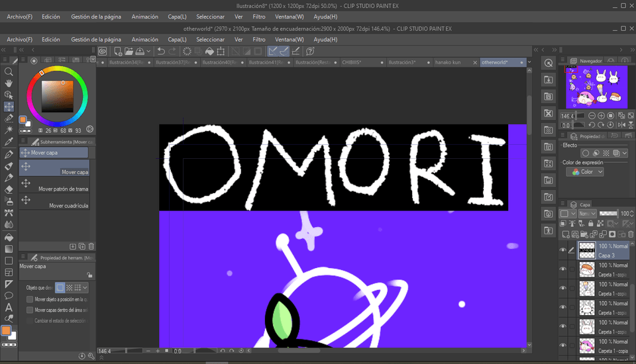Select the Eraser tool

[9, 189]
